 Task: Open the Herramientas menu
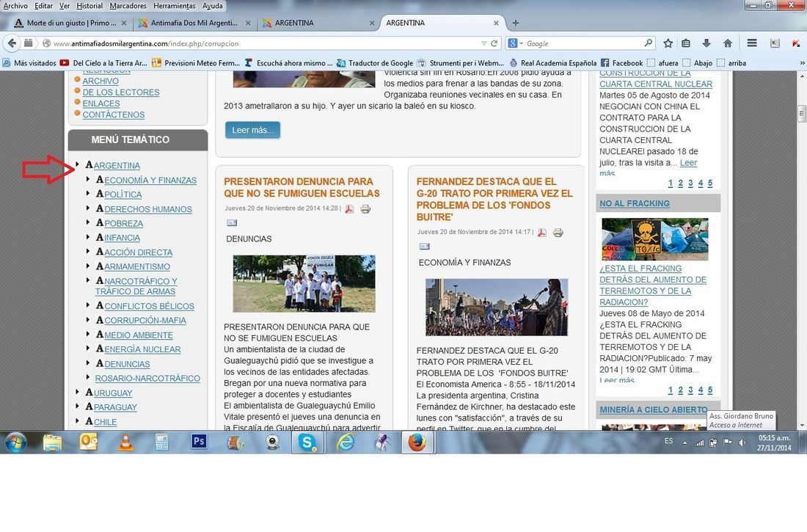point(174,6)
